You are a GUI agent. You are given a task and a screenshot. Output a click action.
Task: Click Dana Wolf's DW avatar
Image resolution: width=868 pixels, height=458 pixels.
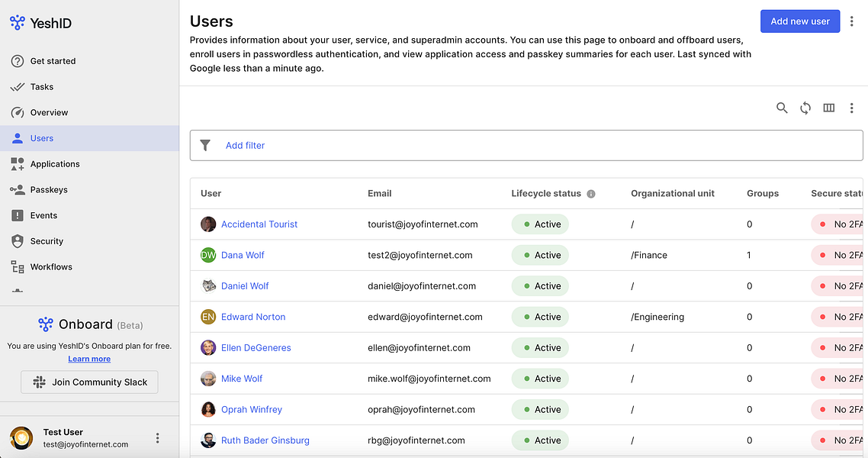(208, 255)
